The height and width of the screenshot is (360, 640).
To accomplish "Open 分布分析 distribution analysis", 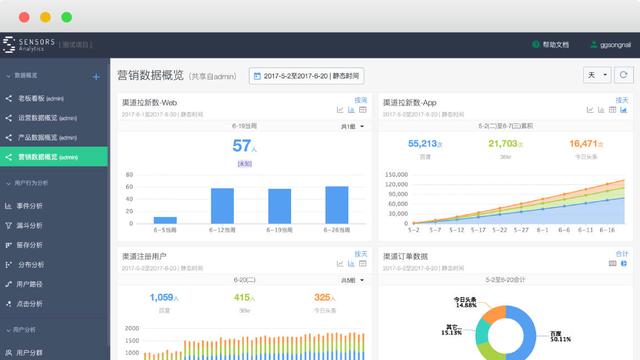I will [x=31, y=264].
